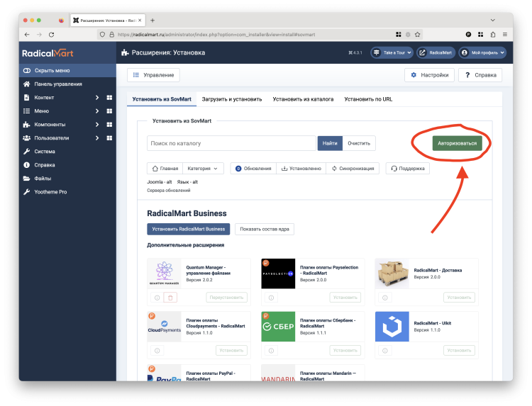Delete Quantum Manager using the trash icon

[170, 298]
